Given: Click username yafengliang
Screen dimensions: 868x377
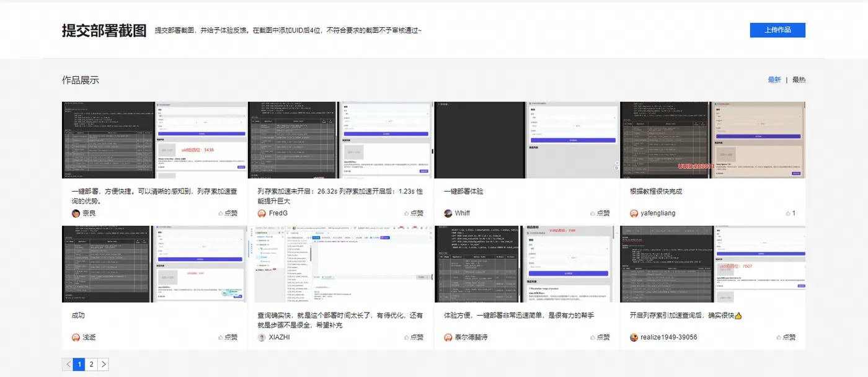Looking at the screenshot, I should (658, 213).
